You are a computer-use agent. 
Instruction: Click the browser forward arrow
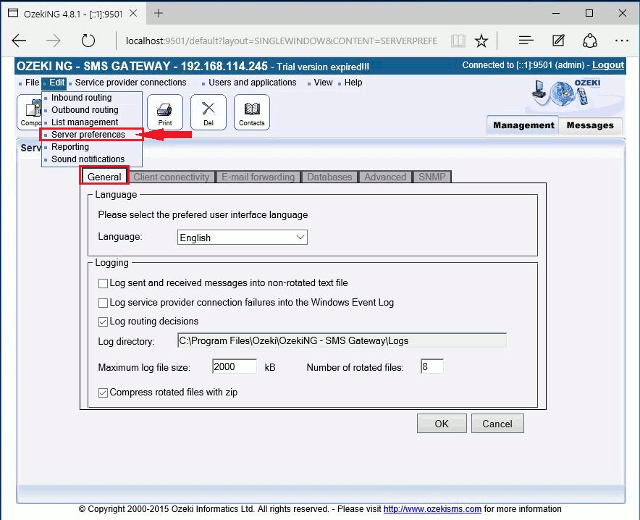pyautogui.click(x=53, y=40)
